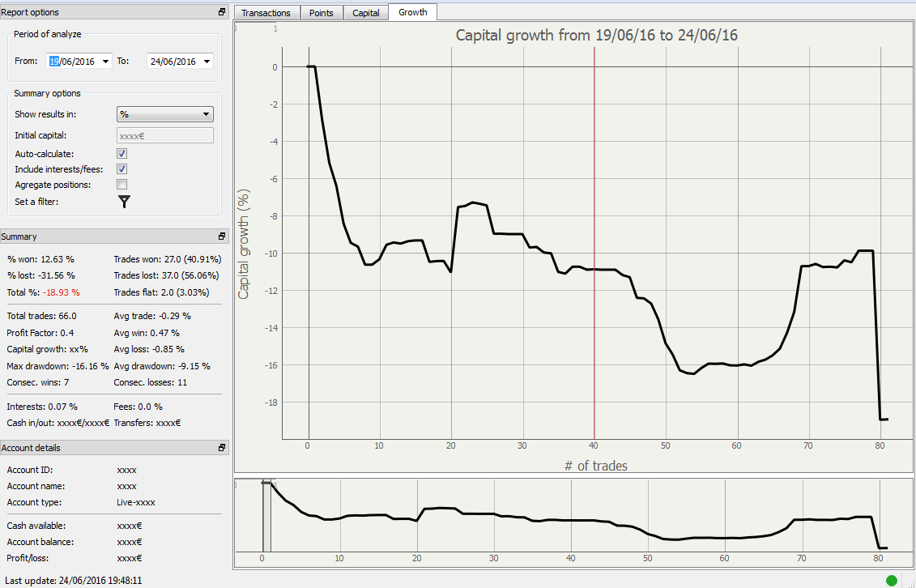Click the Profit Factor: 0.4 text
This screenshot has width=916, height=588.
pyautogui.click(x=40, y=333)
